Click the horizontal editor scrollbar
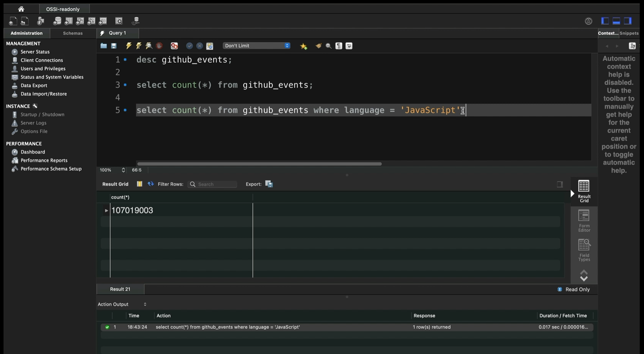Viewport: 644px width, 354px height. 259,164
